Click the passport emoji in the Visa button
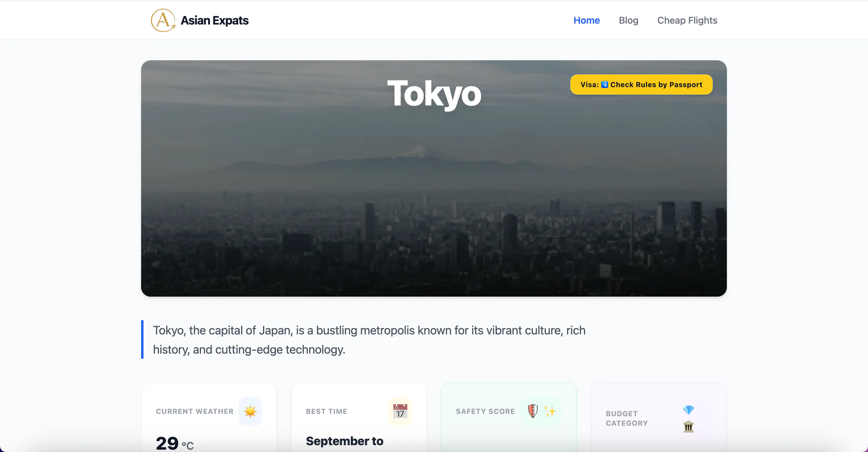 click(x=605, y=84)
